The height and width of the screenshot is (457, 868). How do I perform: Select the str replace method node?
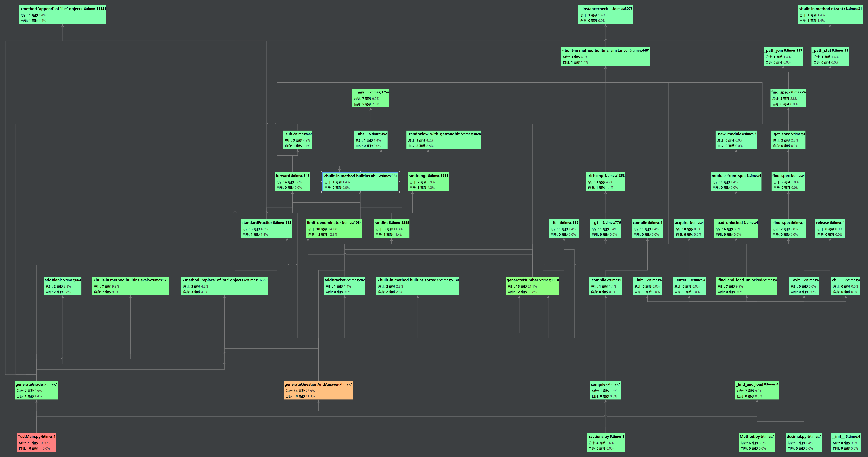[224, 286]
